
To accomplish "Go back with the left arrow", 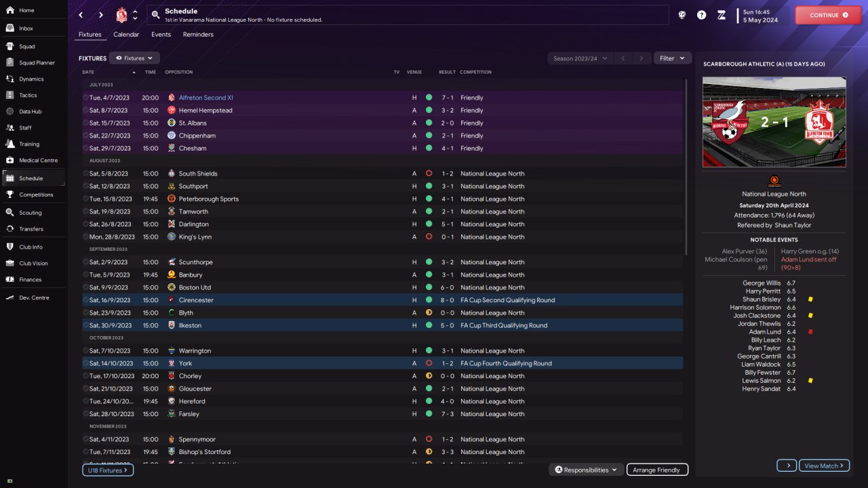I will 81,15.
